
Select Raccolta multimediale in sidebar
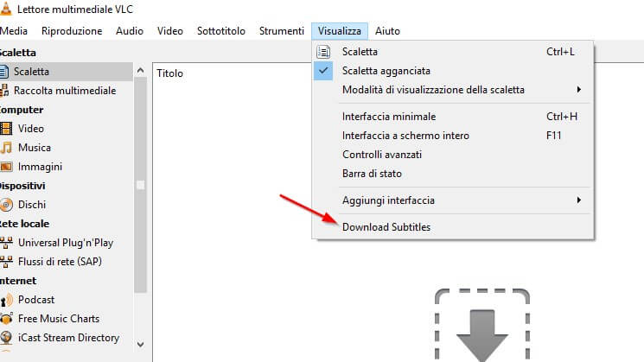point(66,91)
